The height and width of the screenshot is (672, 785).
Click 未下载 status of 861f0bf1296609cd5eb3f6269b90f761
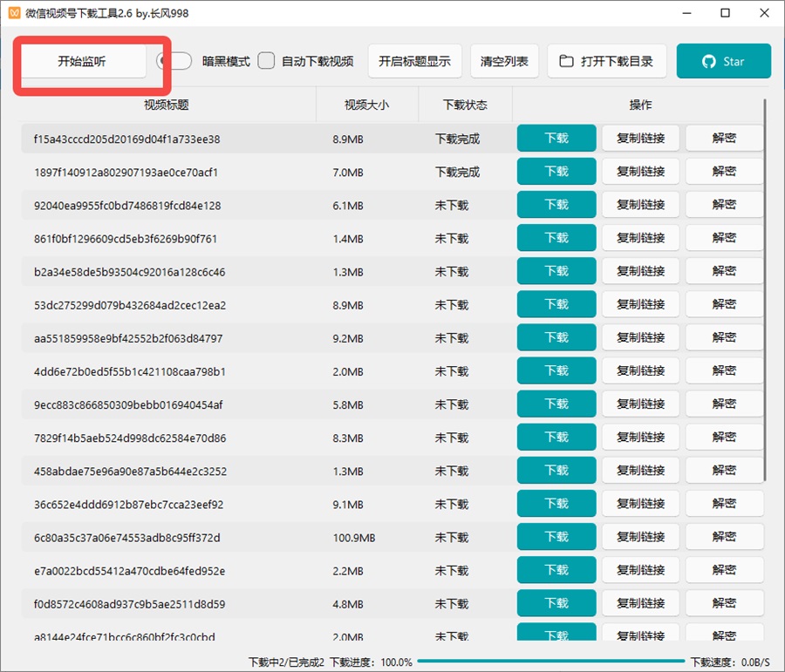[x=452, y=239]
